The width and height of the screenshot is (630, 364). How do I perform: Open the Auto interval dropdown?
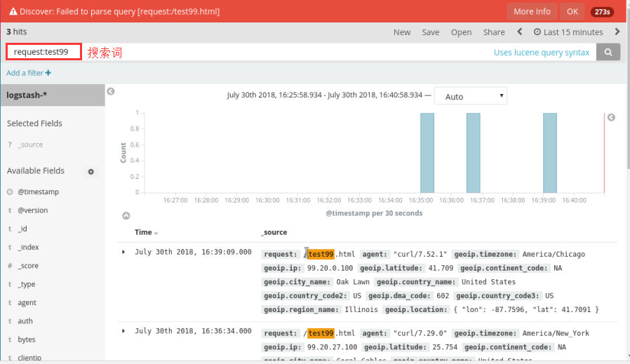pyautogui.click(x=470, y=97)
